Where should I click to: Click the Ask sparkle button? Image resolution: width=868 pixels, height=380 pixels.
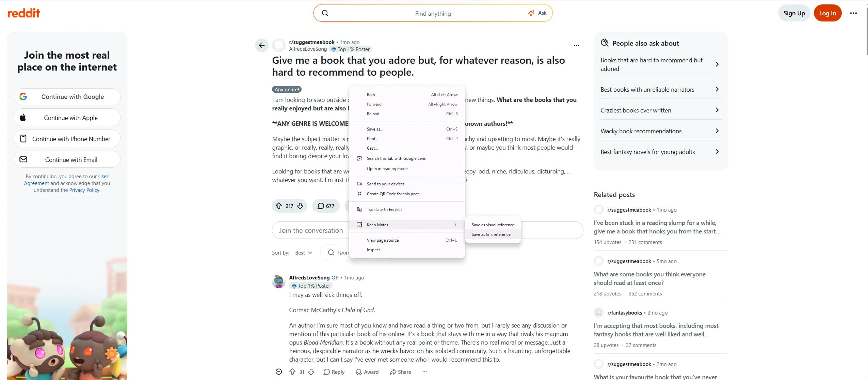coord(537,13)
